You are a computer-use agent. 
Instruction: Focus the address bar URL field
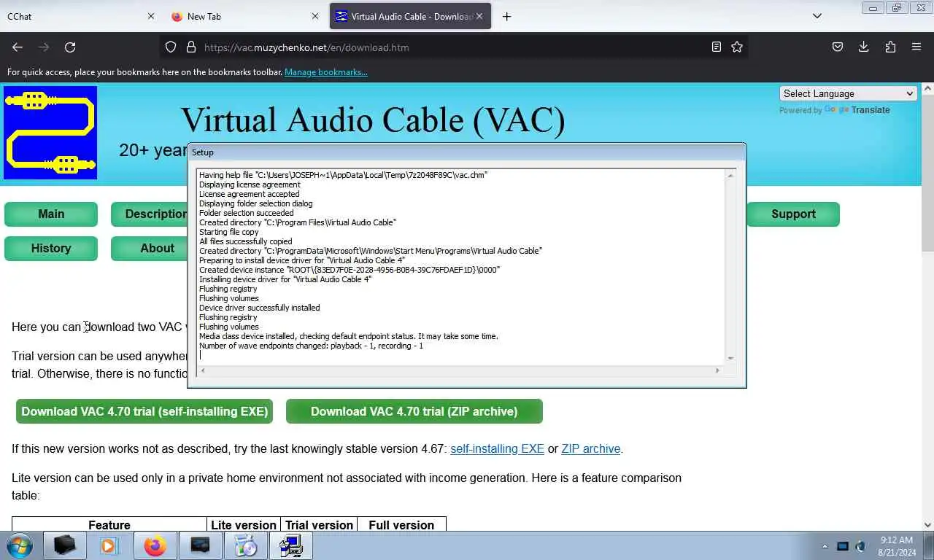tap(452, 47)
